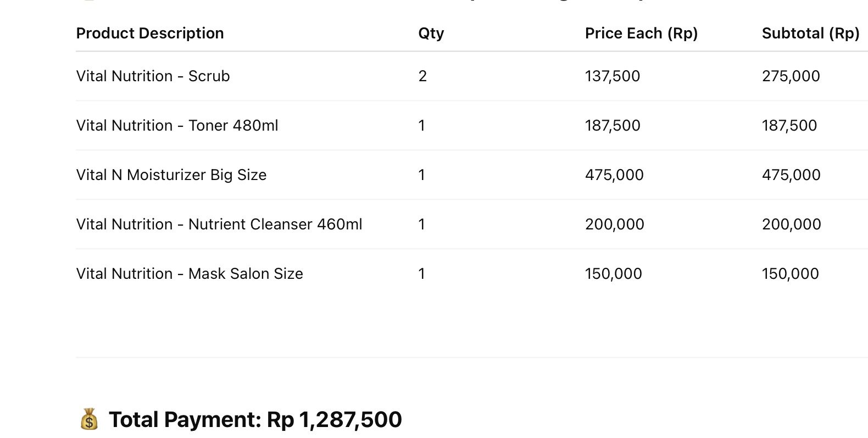This screenshot has height=438, width=868.
Task: Select the Moisturizer 475,000 price each
Action: (x=614, y=175)
